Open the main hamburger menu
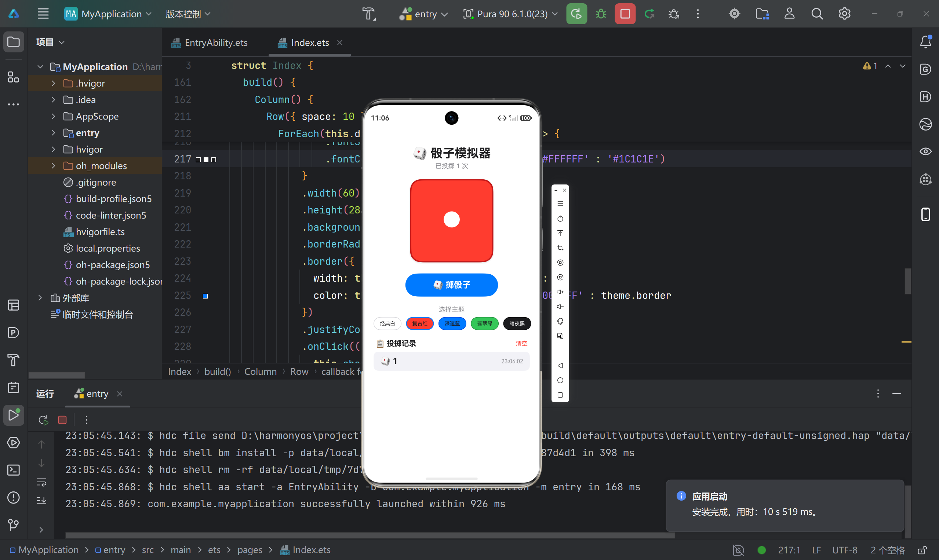This screenshot has height=560, width=939. (x=43, y=14)
